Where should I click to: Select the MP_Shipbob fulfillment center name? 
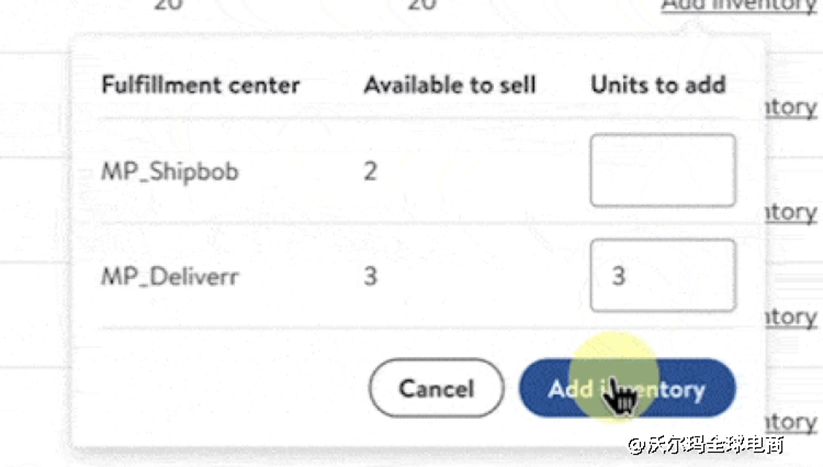coord(169,171)
